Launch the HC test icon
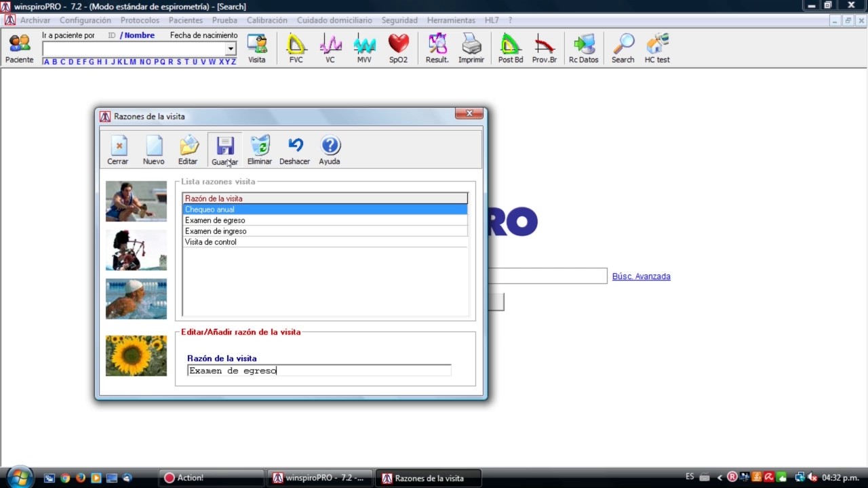This screenshot has width=868, height=488. pyautogui.click(x=657, y=48)
